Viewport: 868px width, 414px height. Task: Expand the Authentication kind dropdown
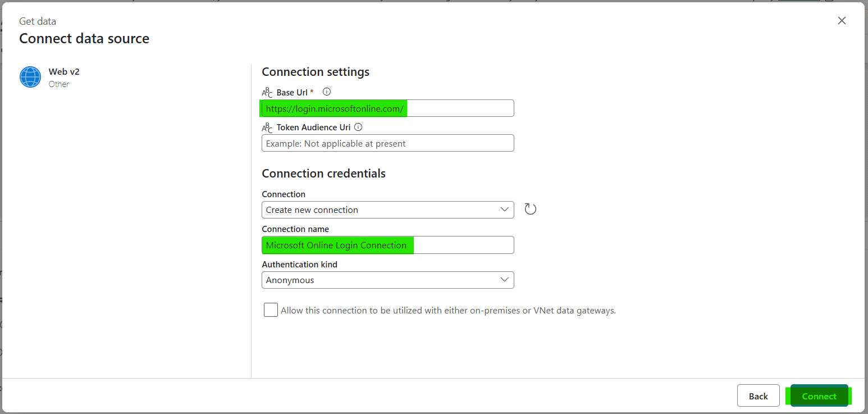[387, 280]
